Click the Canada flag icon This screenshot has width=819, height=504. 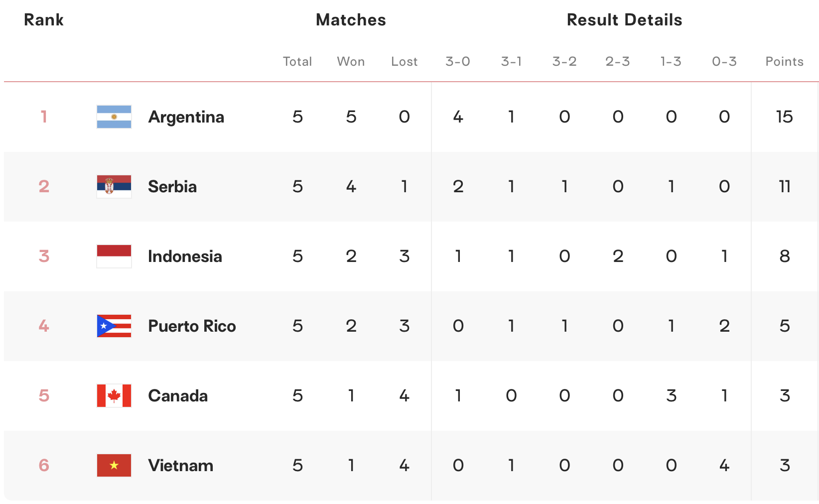(114, 396)
